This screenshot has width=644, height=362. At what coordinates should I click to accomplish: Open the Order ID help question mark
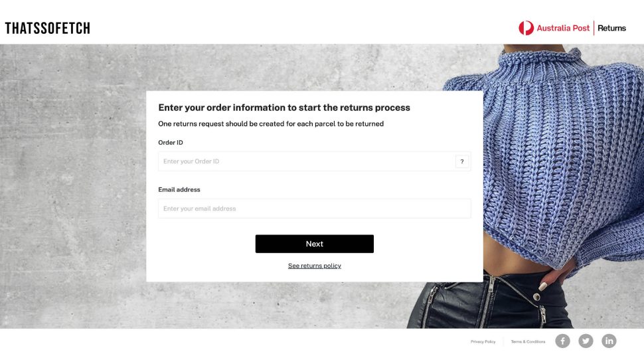point(462,161)
